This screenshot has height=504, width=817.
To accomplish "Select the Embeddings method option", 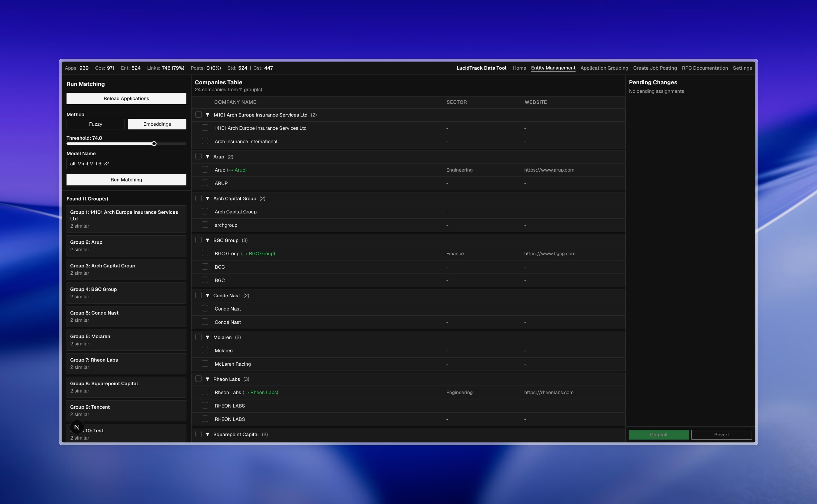I will click(x=157, y=124).
